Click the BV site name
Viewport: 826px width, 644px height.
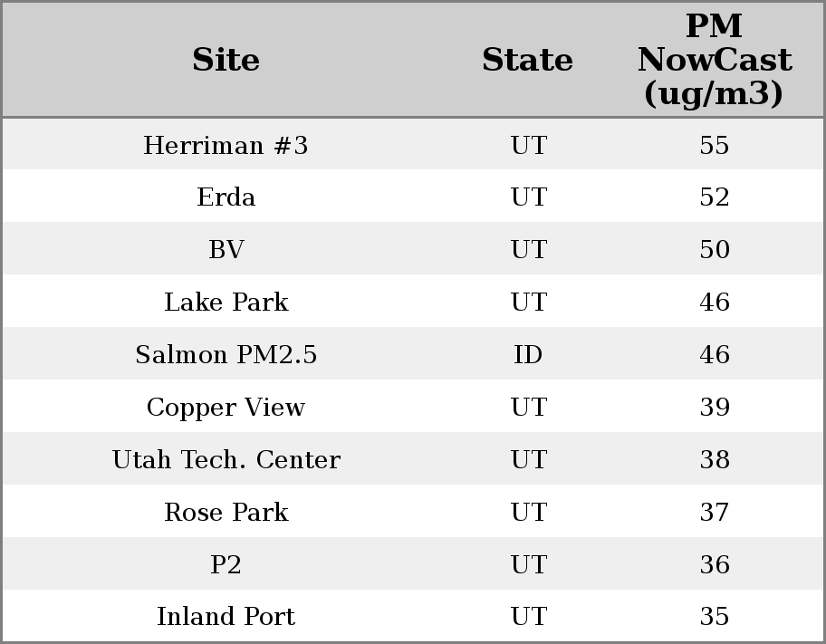pos(226,250)
